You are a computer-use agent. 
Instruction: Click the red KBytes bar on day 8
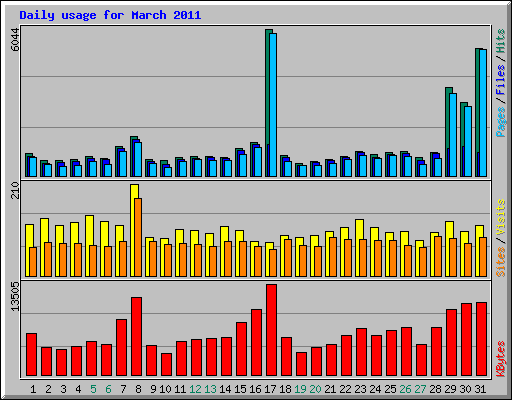[x=136, y=337]
